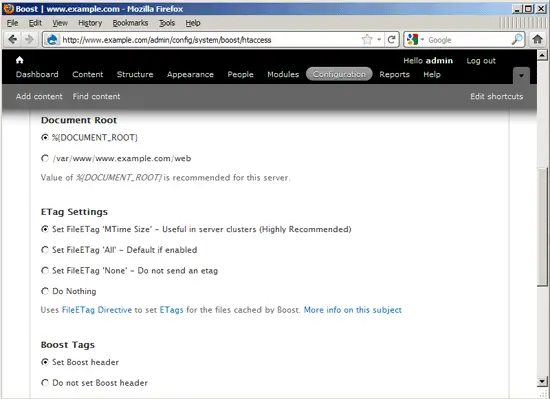Switch to the Modules admin tab

pyautogui.click(x=283, y=74)
